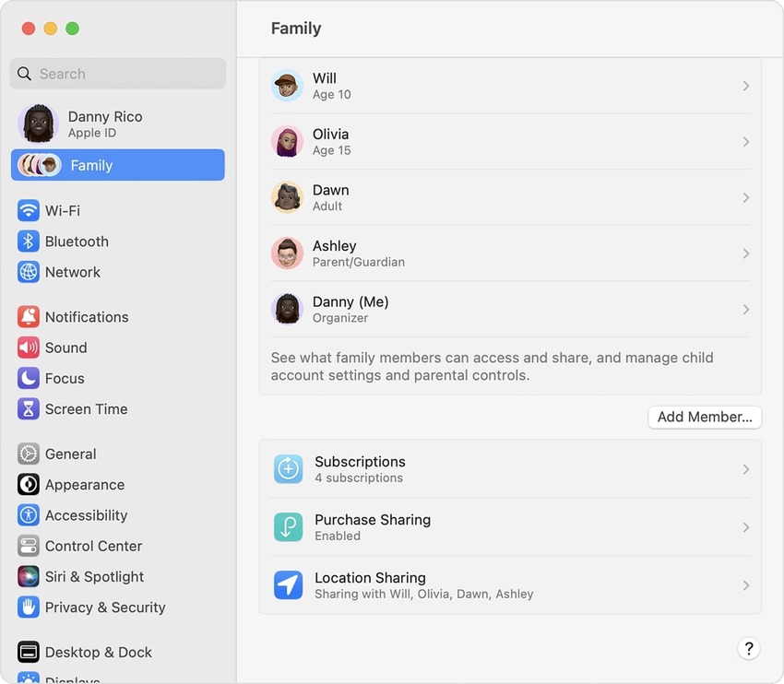Click the Location Sharing arrow icon

click(x=288, y=585)
